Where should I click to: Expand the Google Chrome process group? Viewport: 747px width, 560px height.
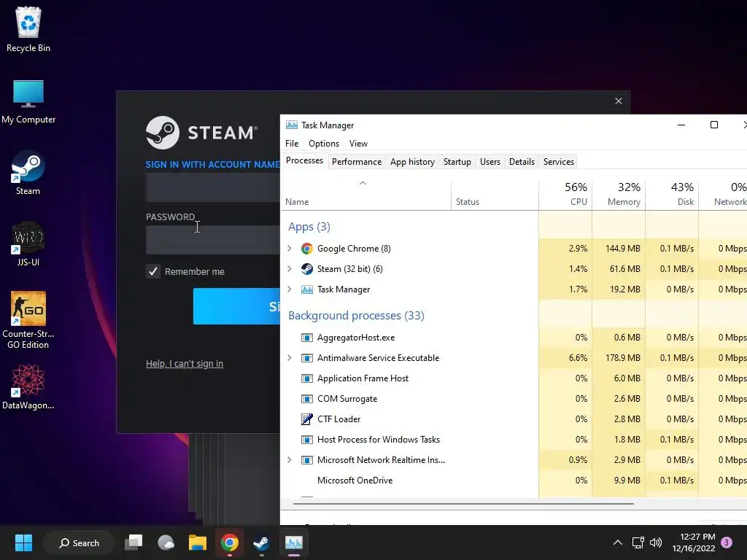(x=289, y=249)
